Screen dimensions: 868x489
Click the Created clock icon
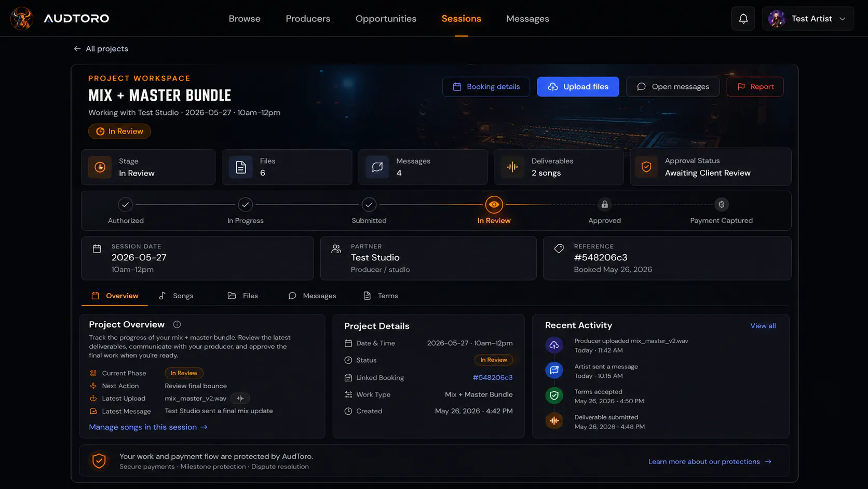coord(348,411)
